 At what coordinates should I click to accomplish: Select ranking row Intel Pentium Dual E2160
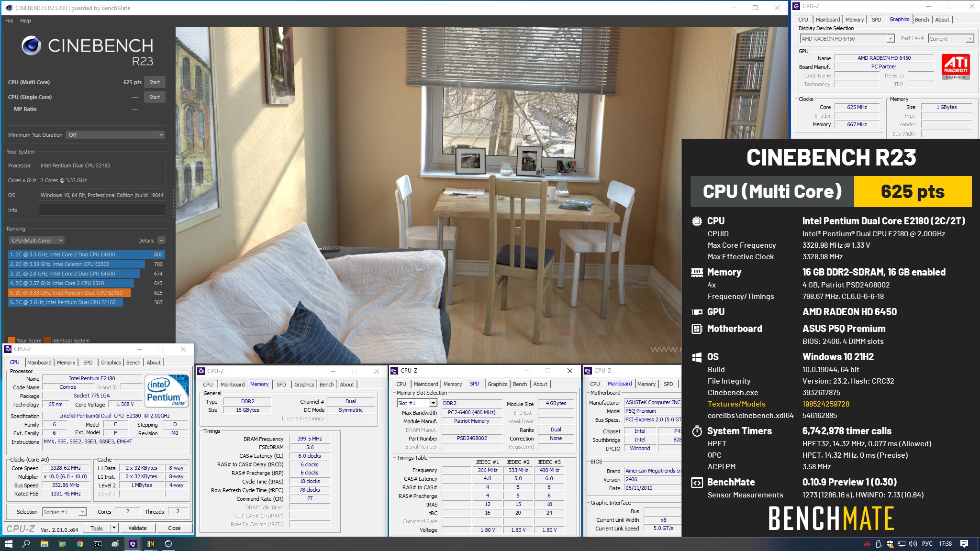(x=87, y=302)
